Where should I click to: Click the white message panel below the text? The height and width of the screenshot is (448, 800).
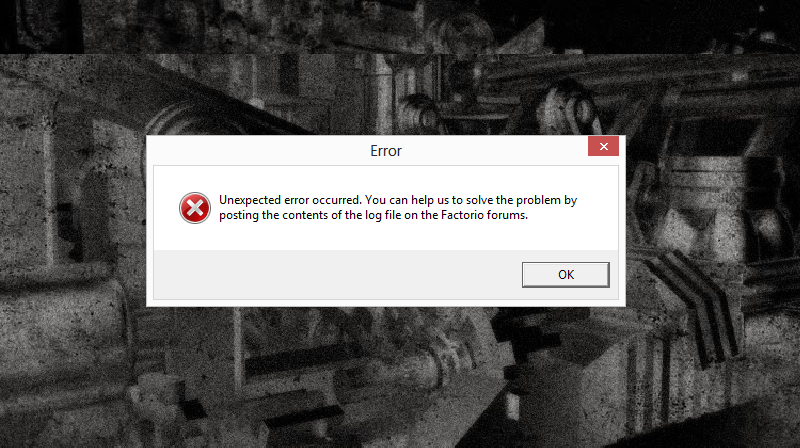(x=386, y=236)
